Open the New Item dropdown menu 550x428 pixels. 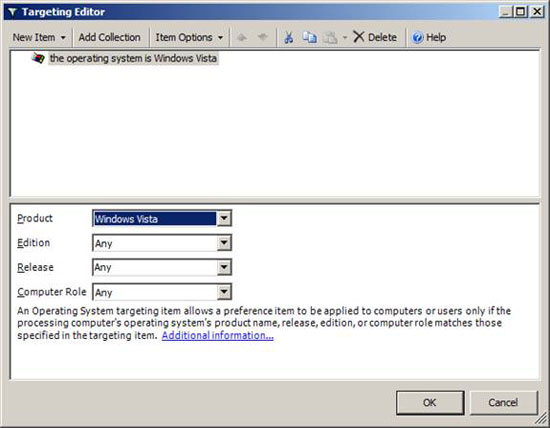(x=39, y=37)
